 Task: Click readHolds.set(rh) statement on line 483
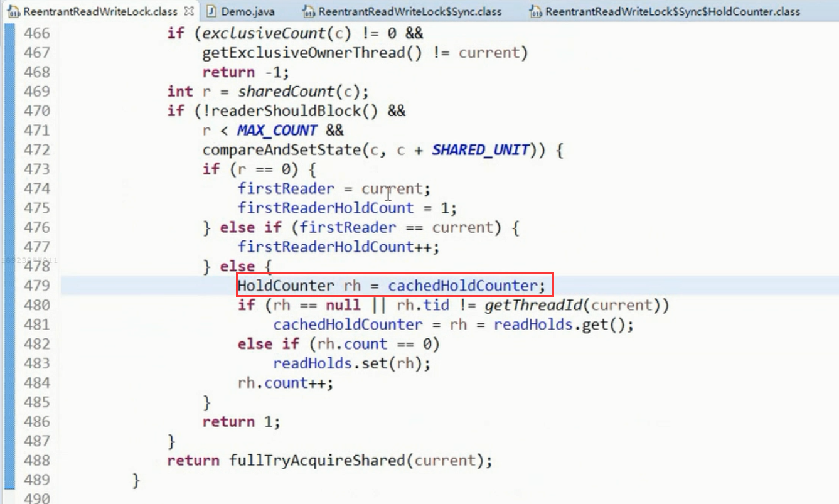352,363
